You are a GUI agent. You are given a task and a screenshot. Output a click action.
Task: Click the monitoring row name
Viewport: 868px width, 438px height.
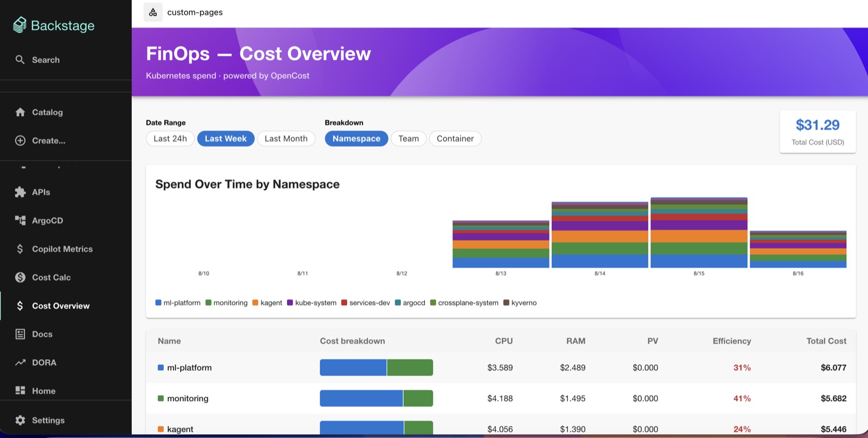[x=188, y=398]
